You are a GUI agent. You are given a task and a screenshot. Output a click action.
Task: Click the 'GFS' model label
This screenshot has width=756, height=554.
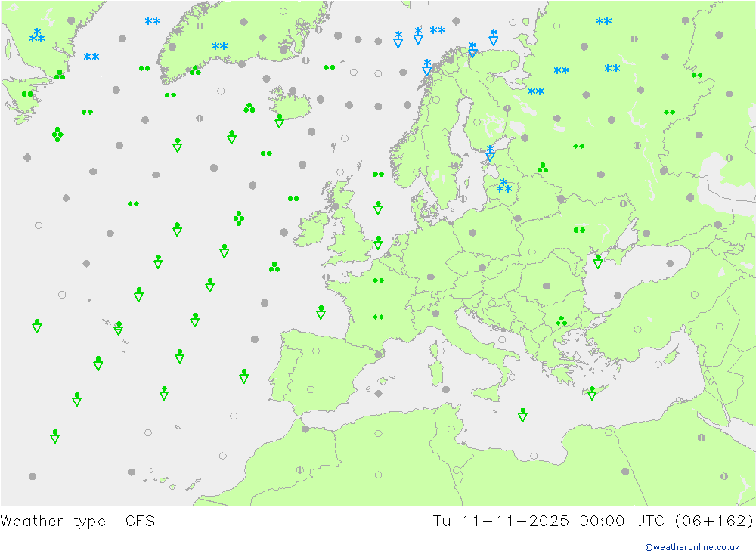[x=141, y=522]
